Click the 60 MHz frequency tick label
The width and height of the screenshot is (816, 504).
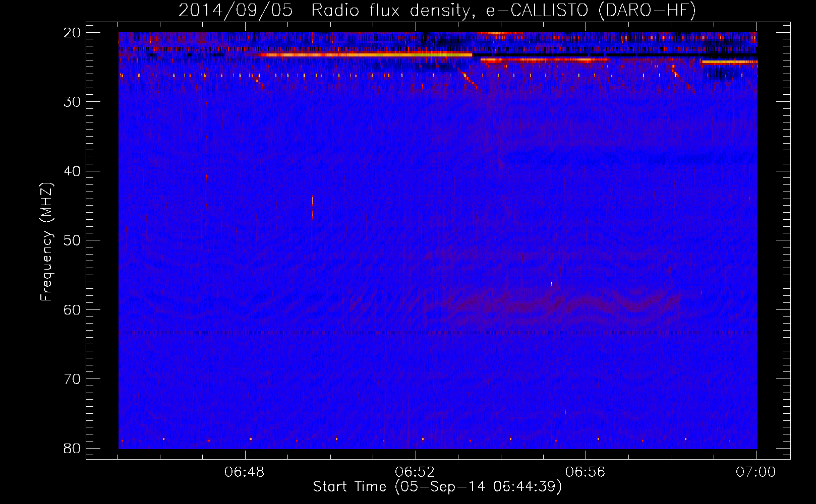point(73,309)
